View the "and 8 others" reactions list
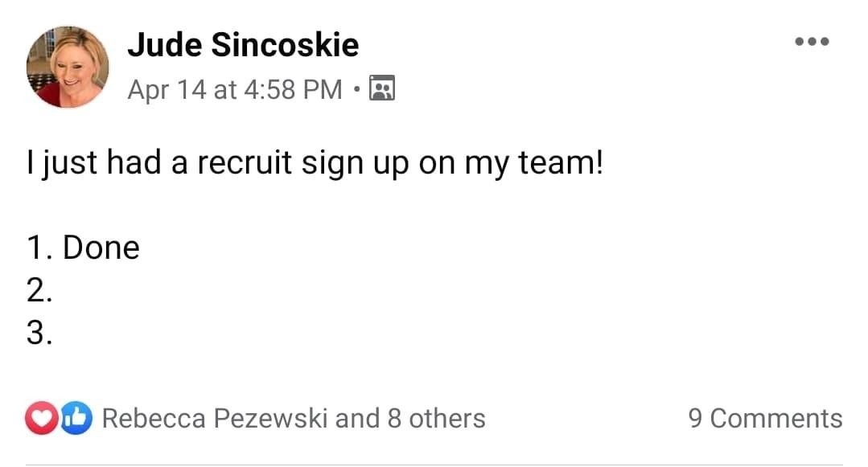This screenshot has width=868, height=467. click(x=410, y=418)
